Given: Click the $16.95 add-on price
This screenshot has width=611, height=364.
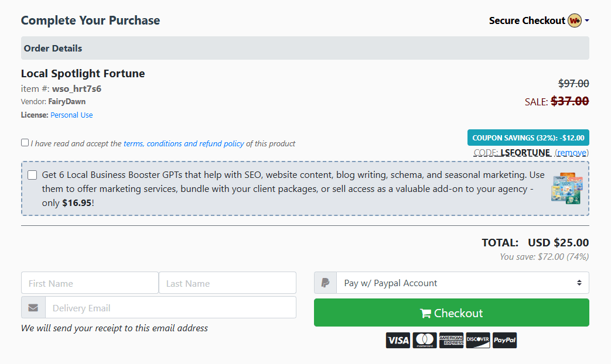Looking at the screenshot, I should click(x=77, y=203).
